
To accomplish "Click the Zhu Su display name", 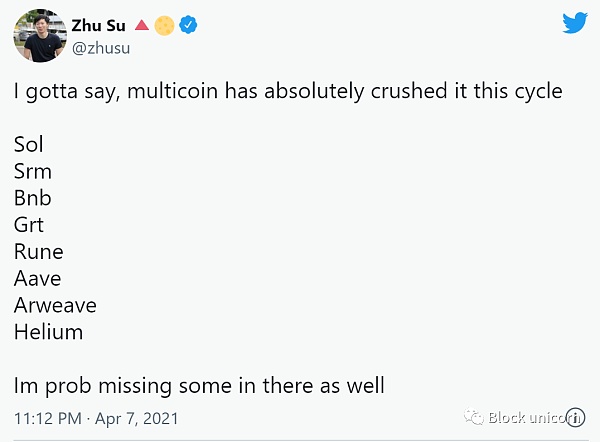I will tap(97, 25).
